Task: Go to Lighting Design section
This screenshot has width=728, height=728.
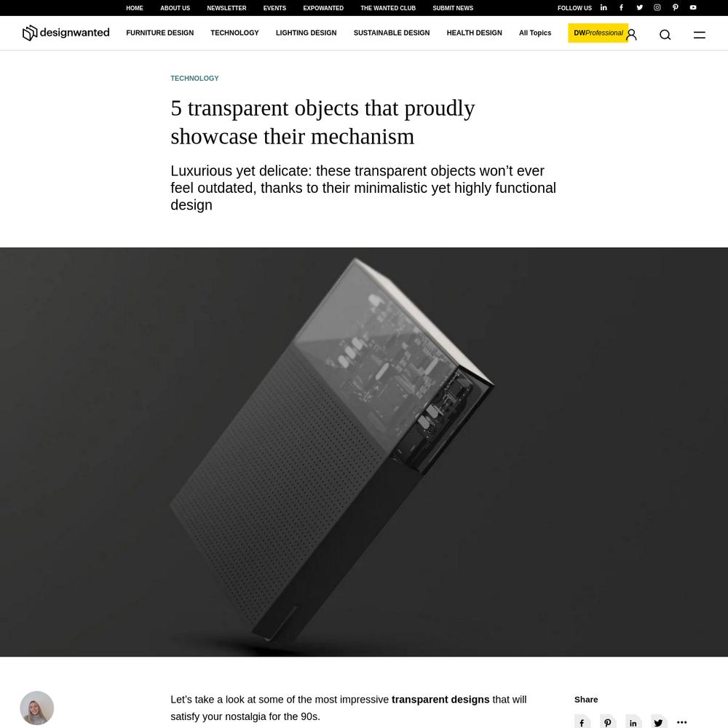Action: 306,33
